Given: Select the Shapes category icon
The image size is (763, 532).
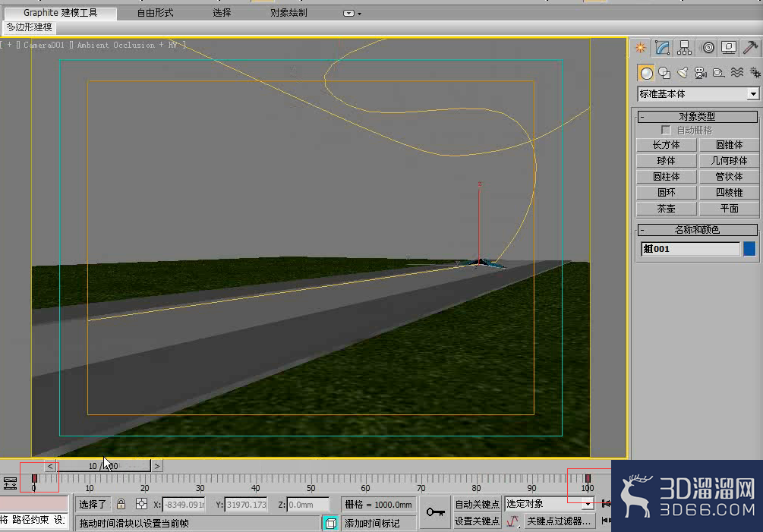Looking at the screenshot, I should [664, 74].
